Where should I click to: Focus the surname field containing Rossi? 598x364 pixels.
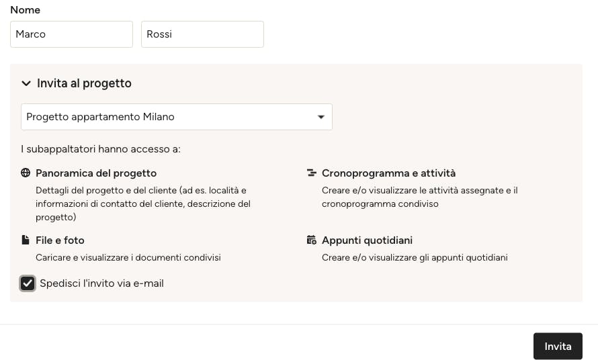(x=202, y=34)
